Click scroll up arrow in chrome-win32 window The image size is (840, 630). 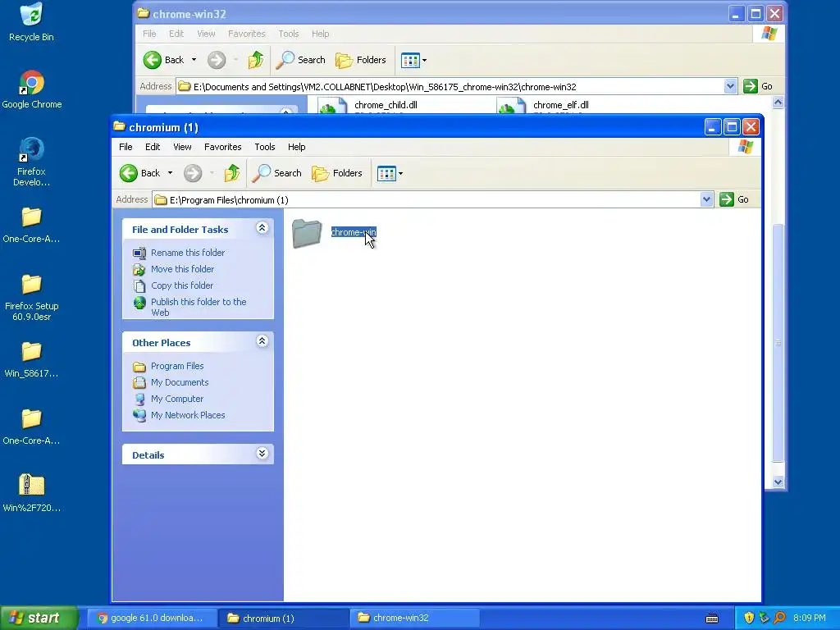point(778,102)
